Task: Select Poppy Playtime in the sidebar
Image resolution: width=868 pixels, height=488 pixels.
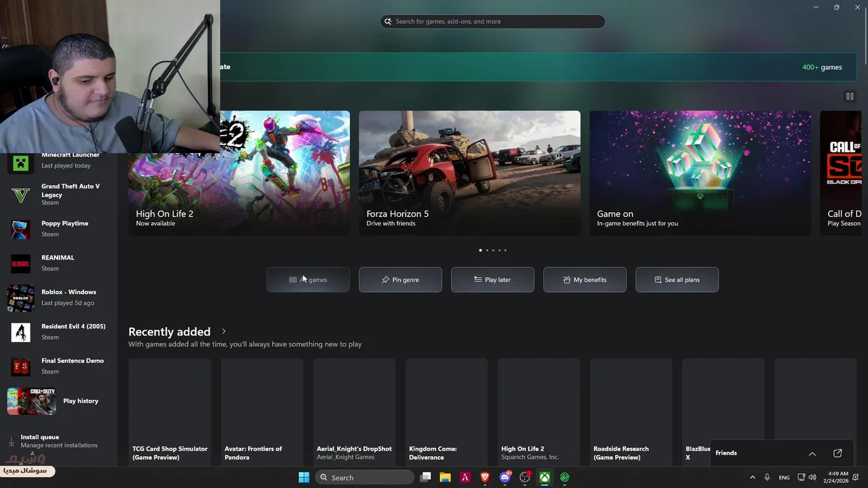Action: pyautogui.click(x=58, y=229)
